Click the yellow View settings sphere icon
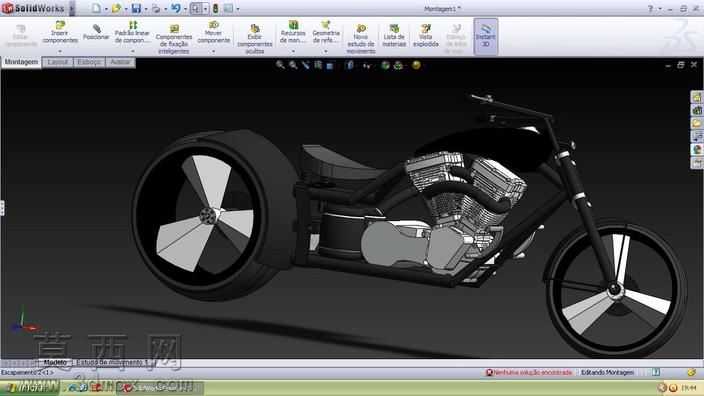Image resolution: width=704 pixels, height=396 pixels. tap(416, 66)
